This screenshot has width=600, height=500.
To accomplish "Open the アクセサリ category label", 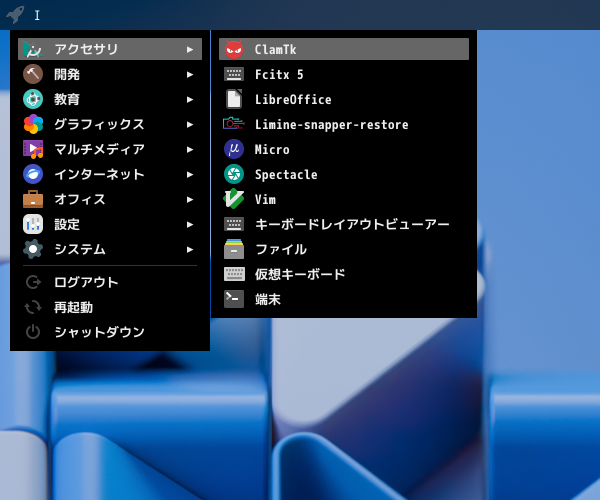I will [x=86, y=49].
